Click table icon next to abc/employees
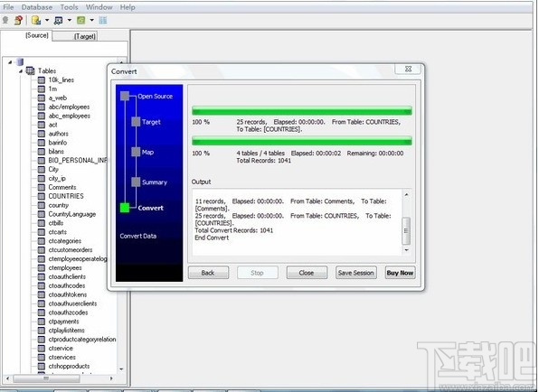539x392 pixels. [x=42, y=107]
